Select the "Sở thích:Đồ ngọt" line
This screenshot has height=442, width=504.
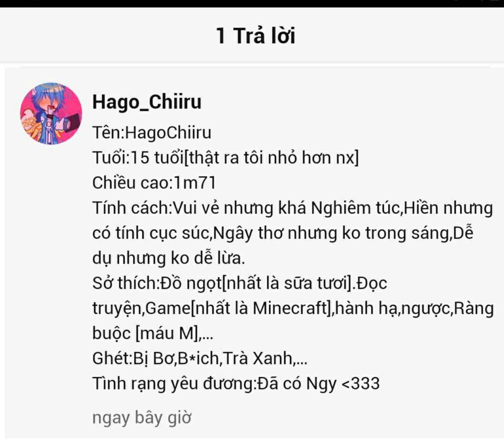(x=239, y=283)
